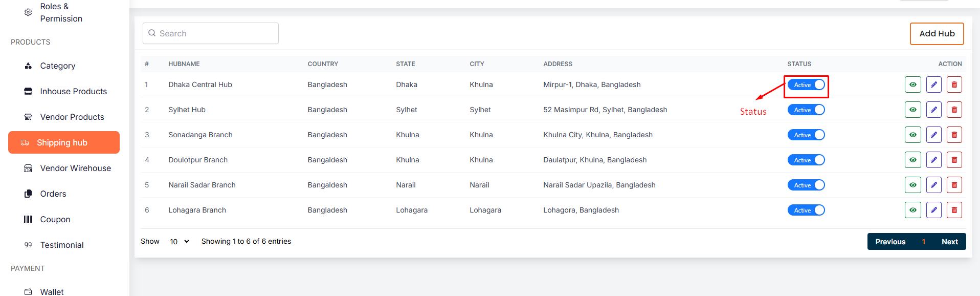Open the Orders menu item
Screen dimensions: 980x296
[53, 194]
